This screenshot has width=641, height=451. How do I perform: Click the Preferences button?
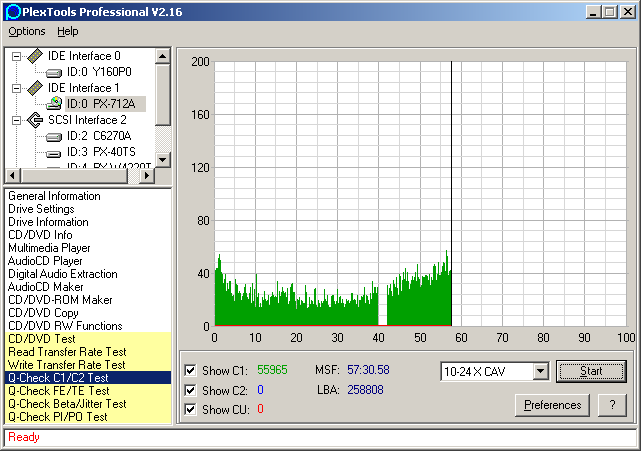click(x=552, y=405)
